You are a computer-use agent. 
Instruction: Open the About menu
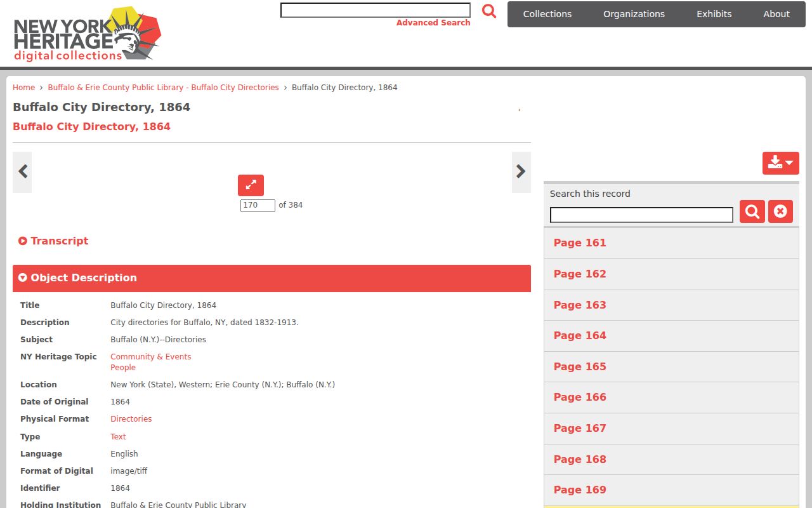coord(776,14)
